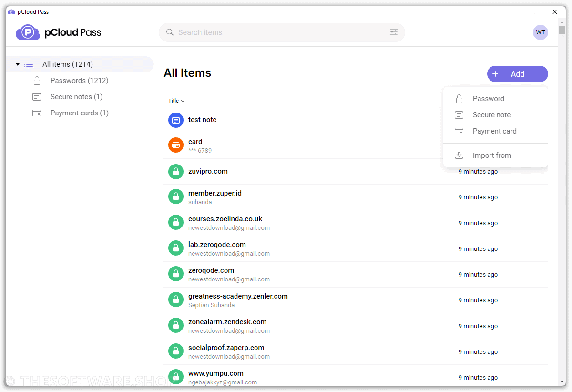Click the Secure notes icon in sidebar

(x=37, y=97)
